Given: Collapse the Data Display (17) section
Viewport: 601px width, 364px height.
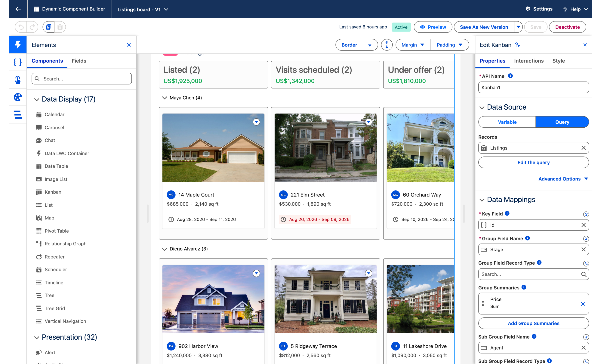Looking at the screenshot, I should [x=37, y=99].
